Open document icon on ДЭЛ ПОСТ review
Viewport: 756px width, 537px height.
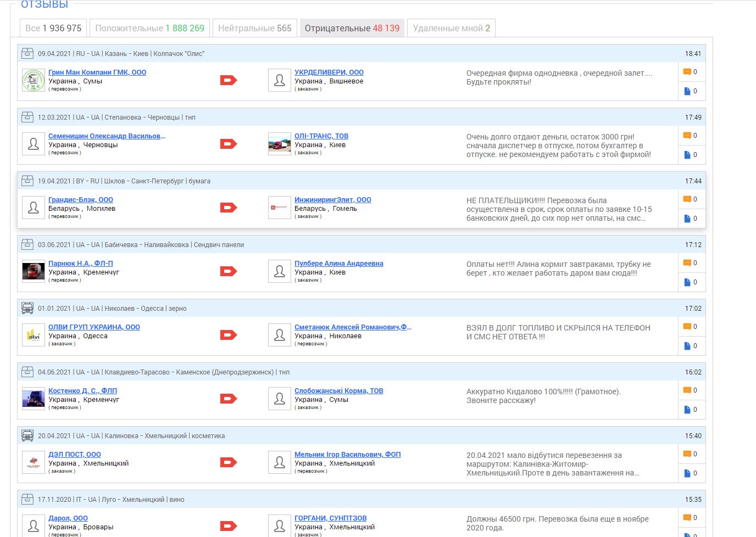point(687,473)
